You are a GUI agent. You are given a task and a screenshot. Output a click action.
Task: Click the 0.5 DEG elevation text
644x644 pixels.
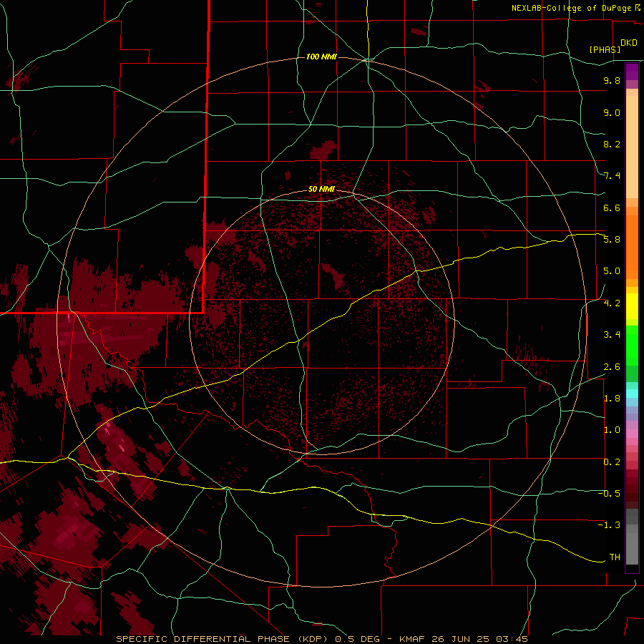coord(358,639)
